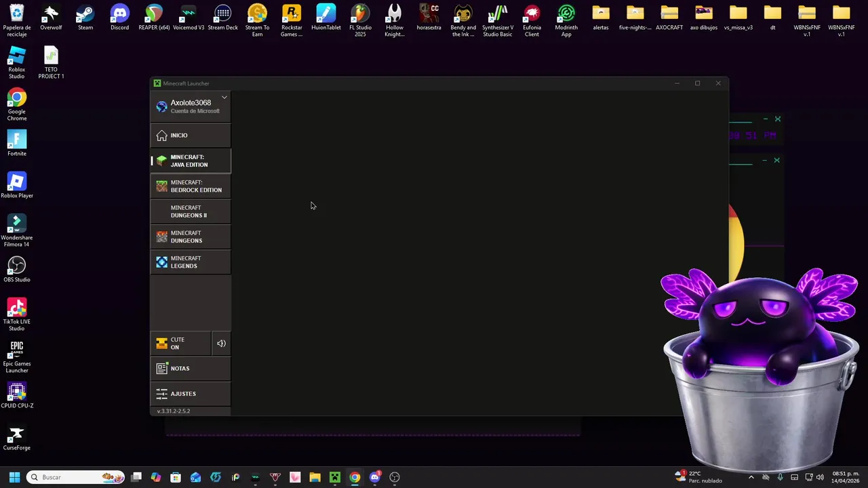Screen dimensions: 868x488
Task: Open Minecraft Dungeons in the launcher sidebar
Action: (x=191, y=237)
